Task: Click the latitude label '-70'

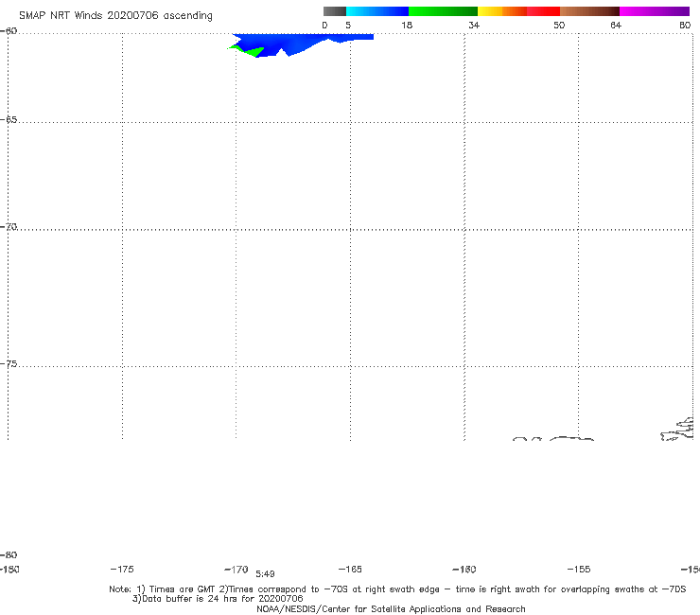Action: click(x=9, y=227)
